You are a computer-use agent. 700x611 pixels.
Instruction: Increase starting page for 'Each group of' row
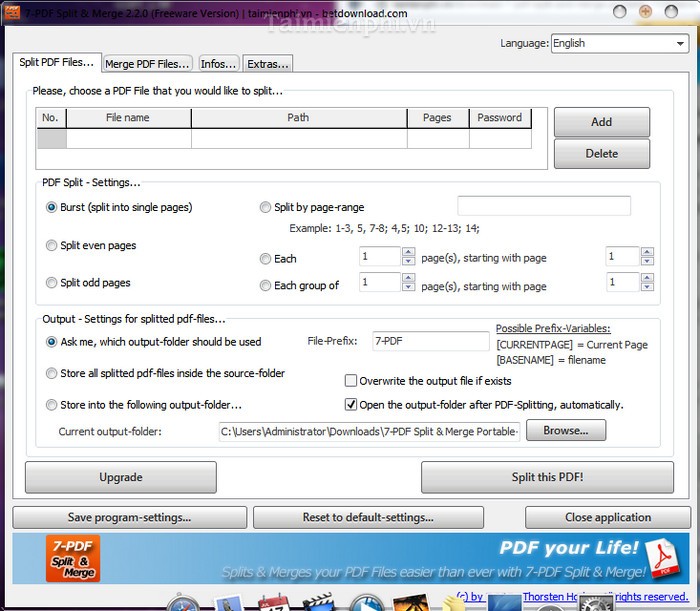(x=647, y=278)
